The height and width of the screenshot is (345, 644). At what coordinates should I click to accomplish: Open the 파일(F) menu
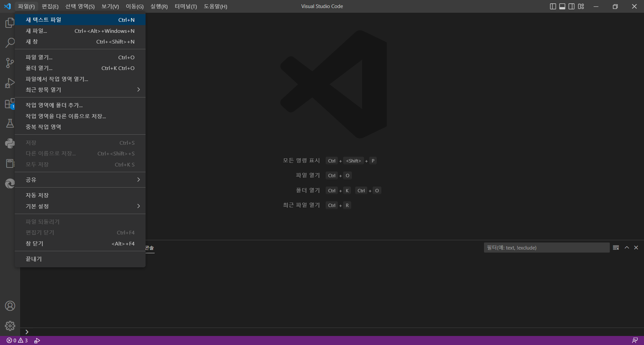tap(26, 6)
